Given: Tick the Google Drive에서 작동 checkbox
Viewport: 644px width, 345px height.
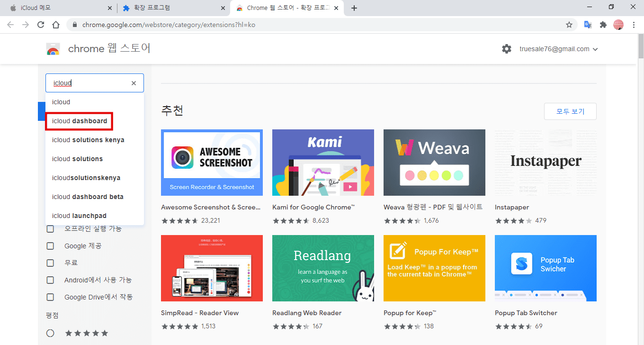Looking at the screenshot, I should 50,297.
